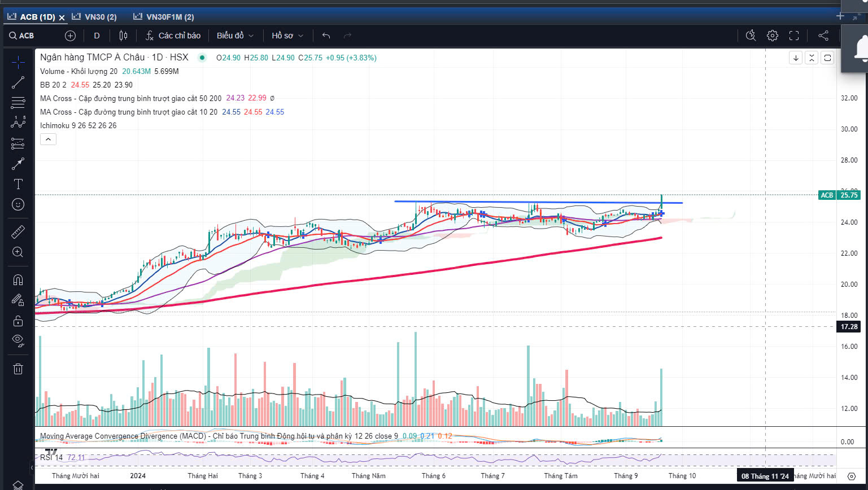Screen dimensions: 868x490
Task: Toggle magnet mode in the left toolbar
Action: coord(18,280)
